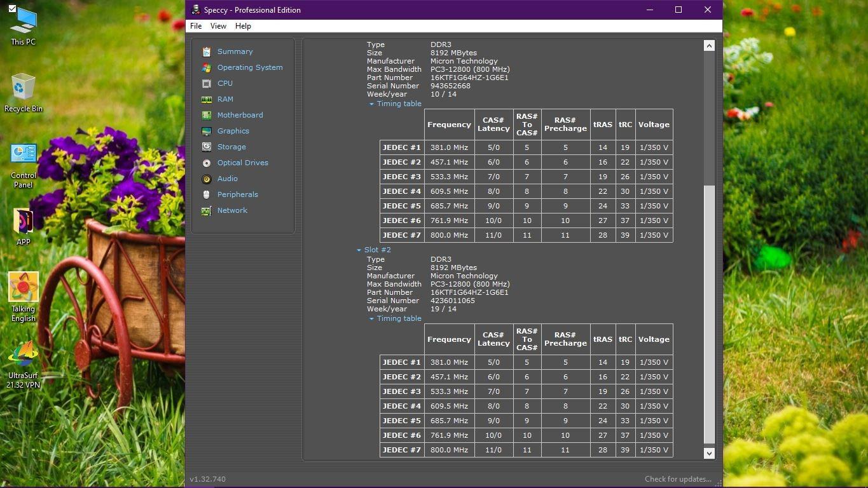Open the View menu
The image size is (868, 488).
click(x=218, y=26)
